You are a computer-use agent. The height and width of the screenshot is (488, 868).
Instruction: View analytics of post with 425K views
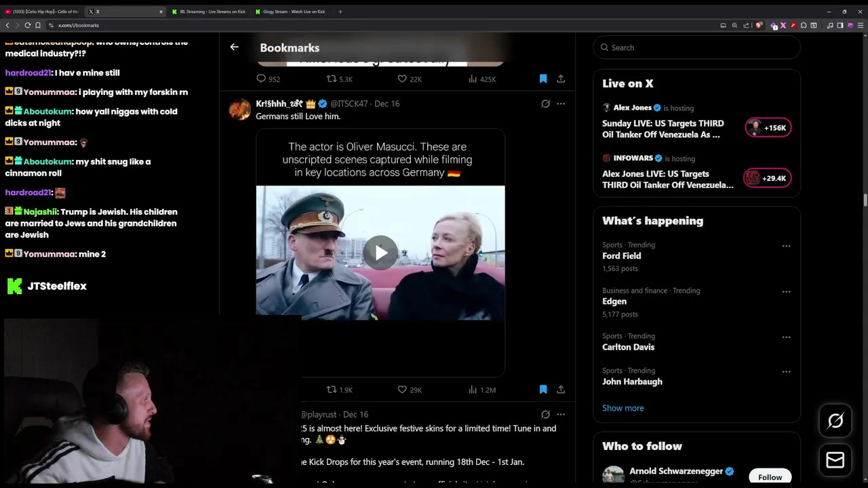click(473, 79)
